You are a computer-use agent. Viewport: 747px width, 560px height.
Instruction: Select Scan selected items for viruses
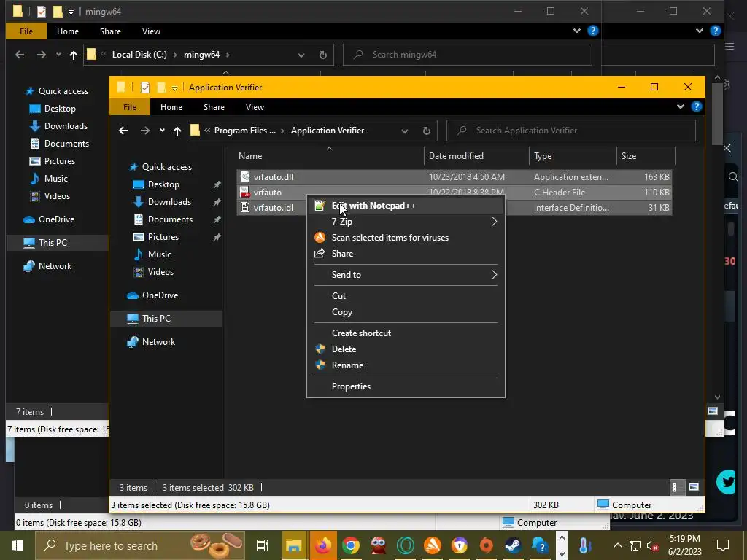coord(406,238)
